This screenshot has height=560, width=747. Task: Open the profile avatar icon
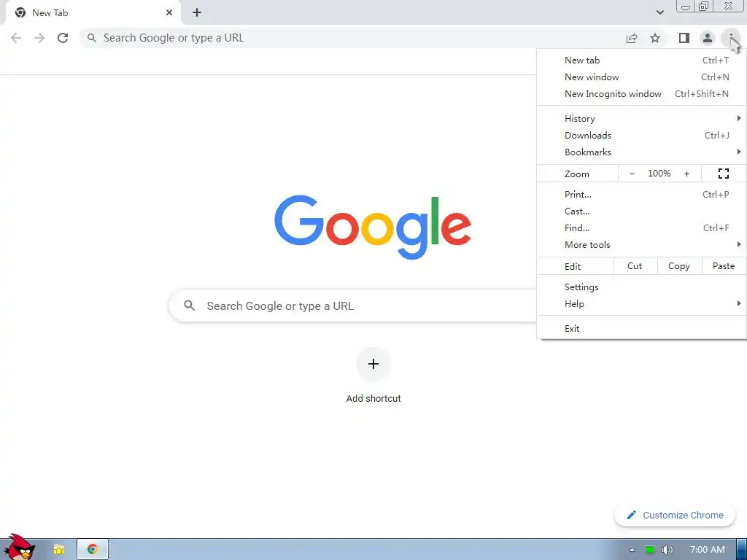[x=708, y=38]
